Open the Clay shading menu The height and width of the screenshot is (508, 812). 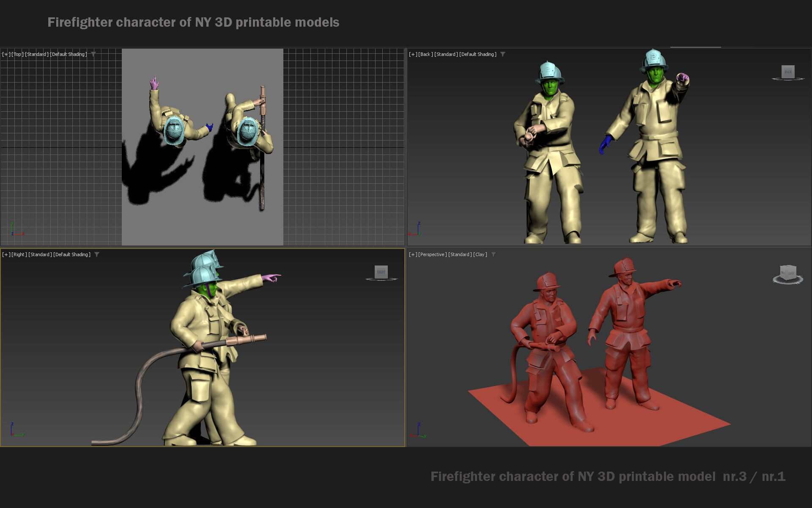click(x=480, y=254)
